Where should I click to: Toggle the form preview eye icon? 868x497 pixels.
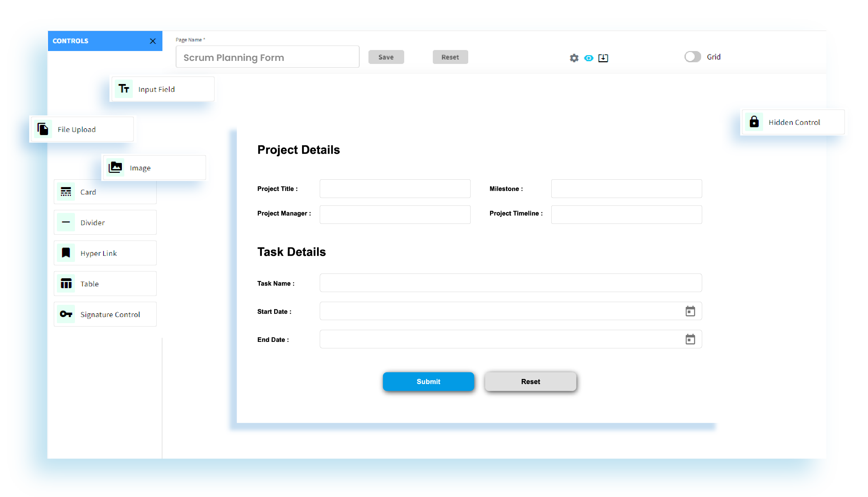pyautogui.click(x=588, y=58)
